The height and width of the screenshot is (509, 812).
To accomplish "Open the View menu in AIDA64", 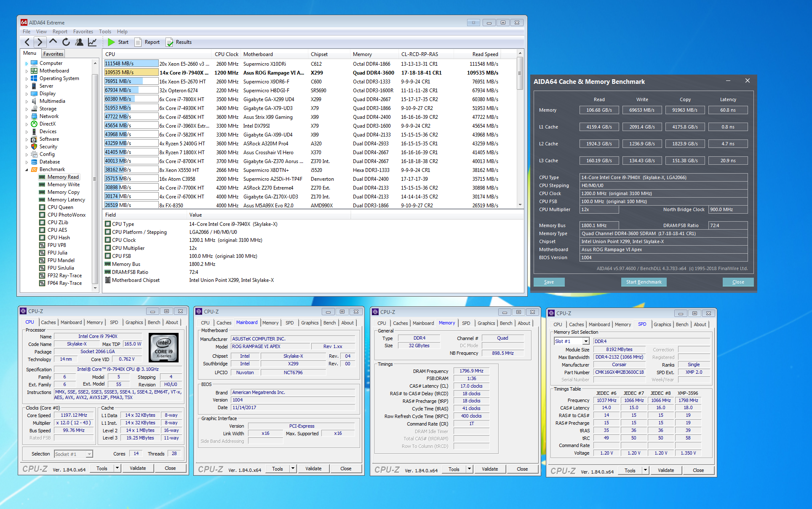I will click(x=41, y=32).
